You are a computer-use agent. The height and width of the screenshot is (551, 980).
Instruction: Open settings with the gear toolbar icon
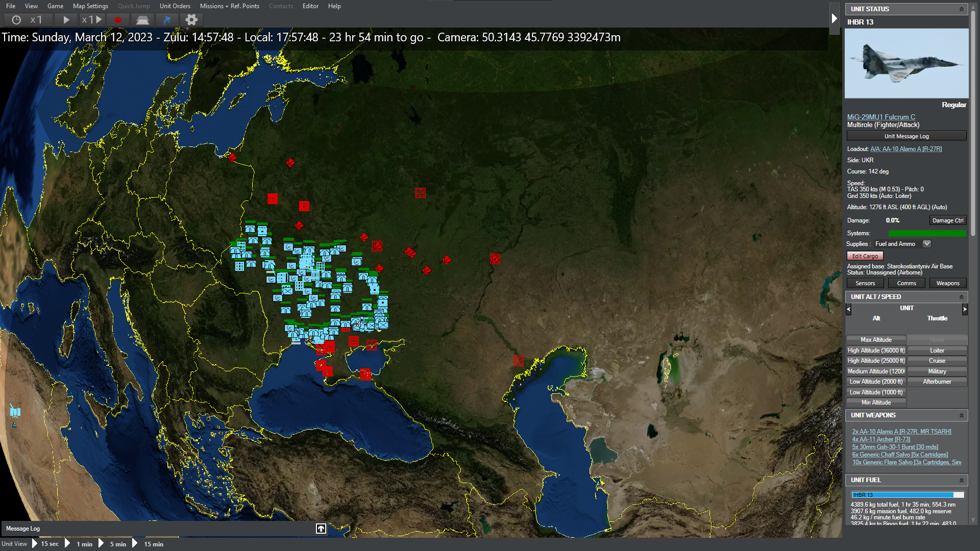pos(191,20)
